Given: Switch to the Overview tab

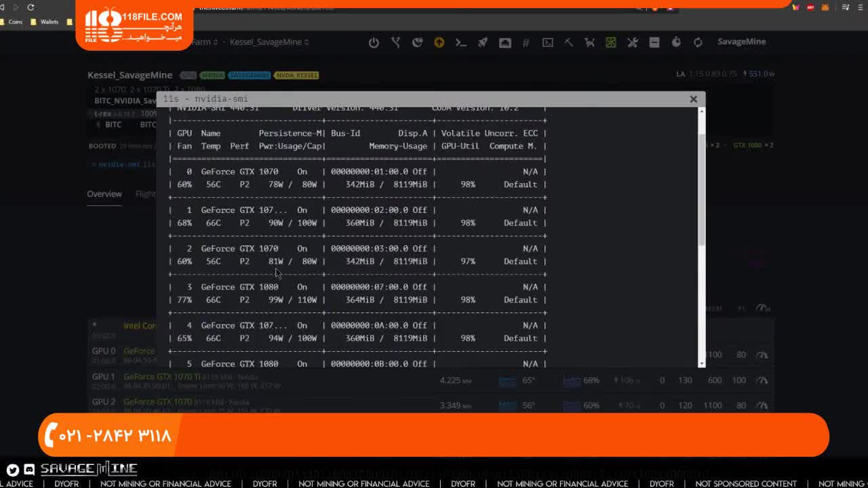Looking at the screenshot, I should [104, 194].
